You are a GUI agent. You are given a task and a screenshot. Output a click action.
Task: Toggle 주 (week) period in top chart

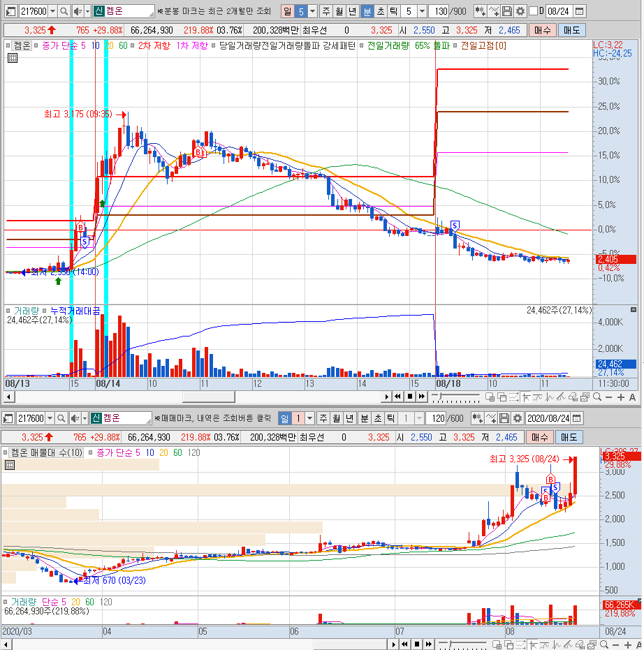tap(326, 11)
